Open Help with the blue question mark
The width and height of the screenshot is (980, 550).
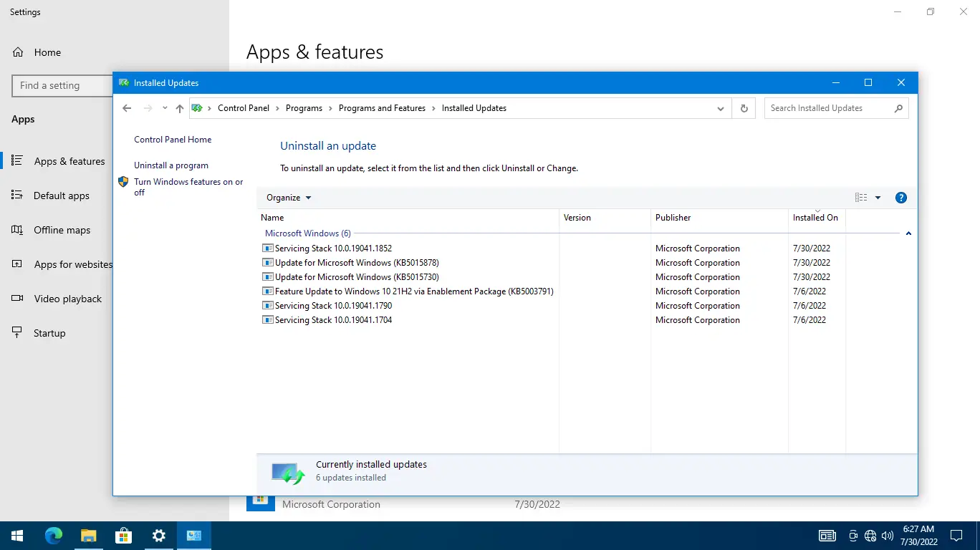coord(901,198)
